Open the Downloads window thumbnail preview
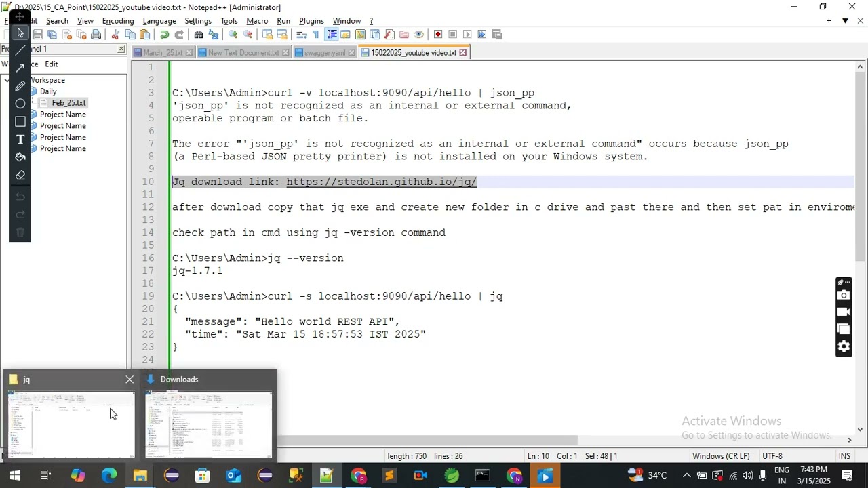This screenshot has height=488, width=868. [x=209, y=424]
